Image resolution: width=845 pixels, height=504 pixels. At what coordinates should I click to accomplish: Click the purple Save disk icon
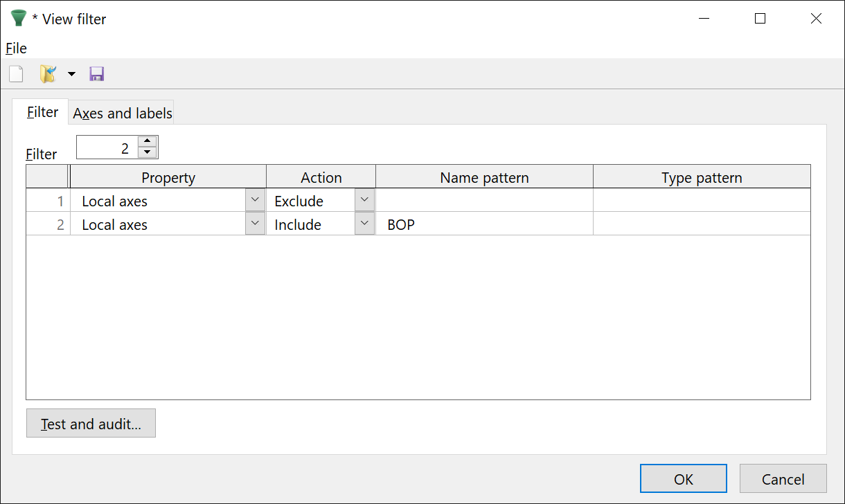tap(97, 74)
